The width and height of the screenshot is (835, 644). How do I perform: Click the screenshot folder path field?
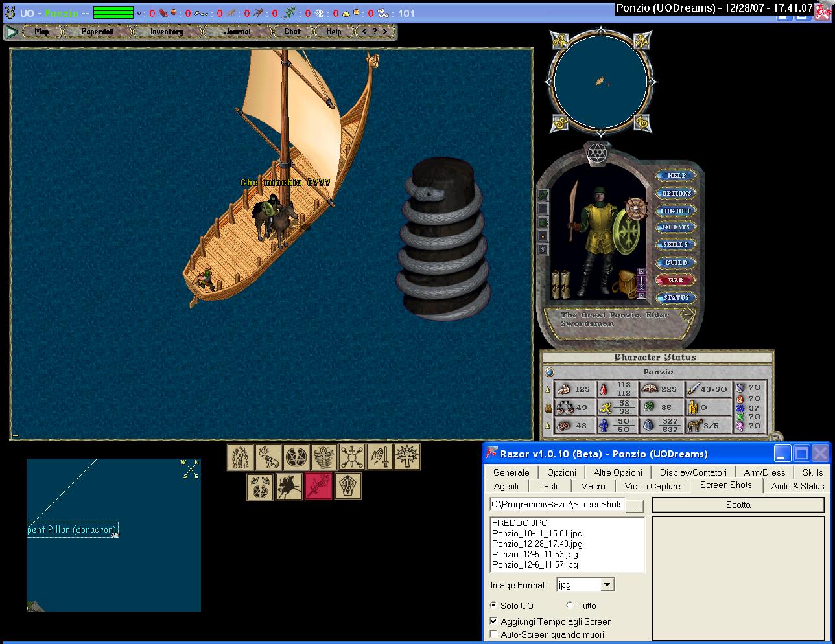coord(557,505)
